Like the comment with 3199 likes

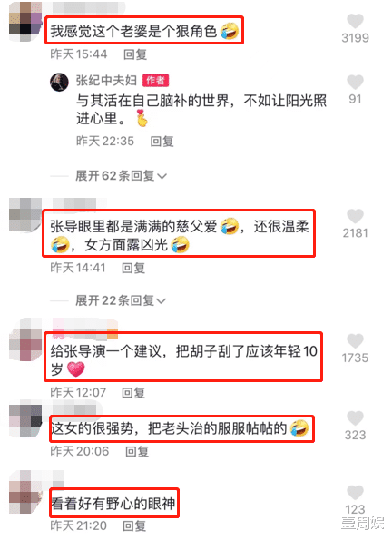[x=355, y=21]
